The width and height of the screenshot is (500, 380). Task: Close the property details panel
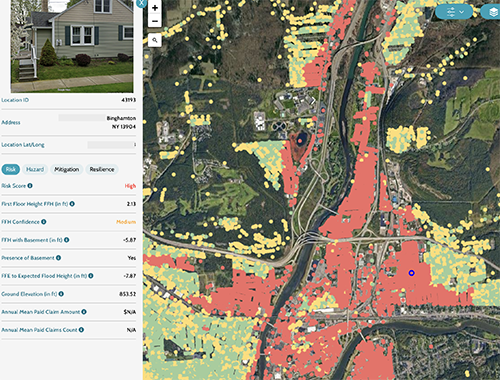coord(141,3)
